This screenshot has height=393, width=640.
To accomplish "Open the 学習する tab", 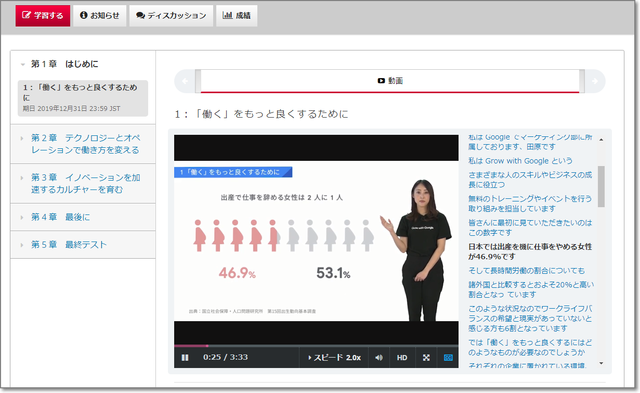I will (43, 16).
